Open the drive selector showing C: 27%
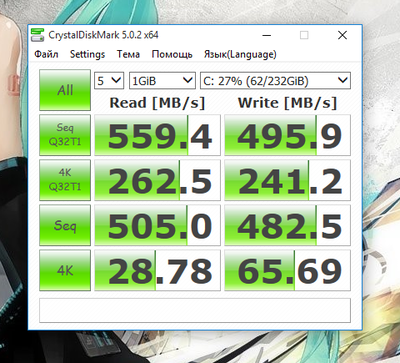The height and width of the screenshot is (363, 400). [x=275, y=81]
